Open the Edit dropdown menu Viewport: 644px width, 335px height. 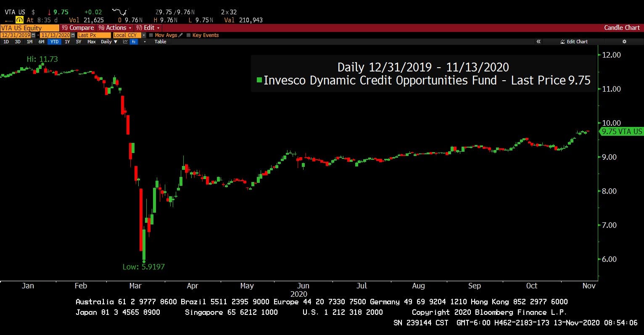148,28
